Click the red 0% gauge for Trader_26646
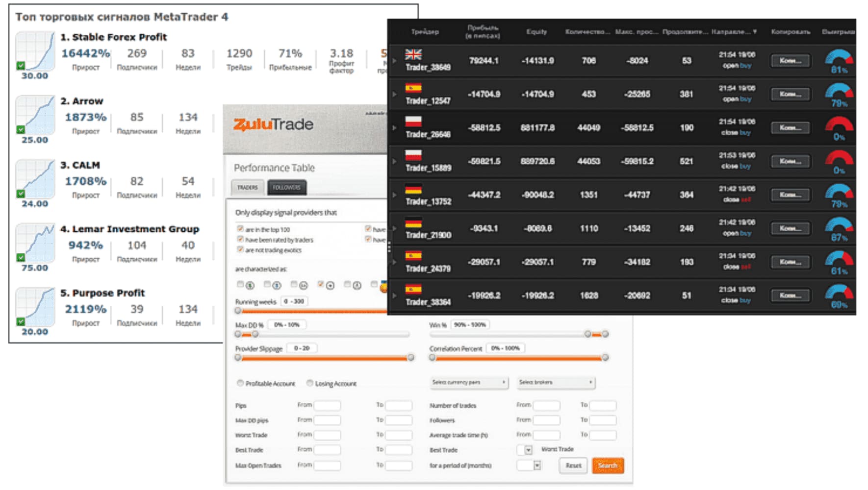 (839, 128)
